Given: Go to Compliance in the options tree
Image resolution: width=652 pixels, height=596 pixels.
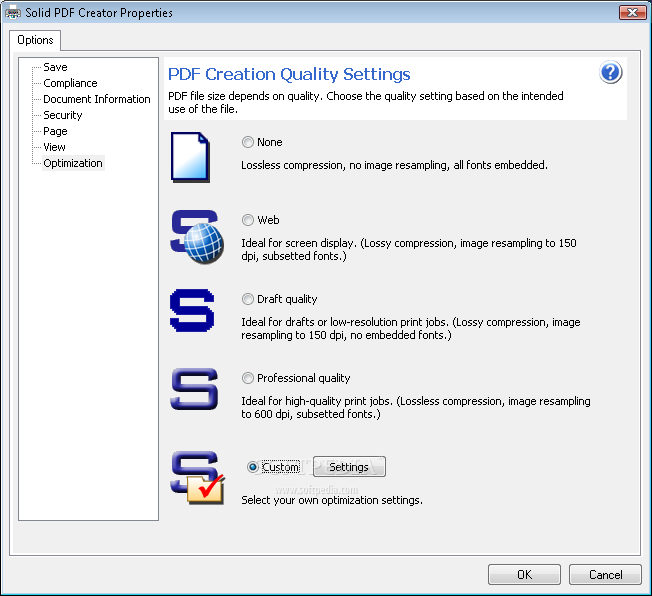Looking at the screenshot, I should 70,83.
